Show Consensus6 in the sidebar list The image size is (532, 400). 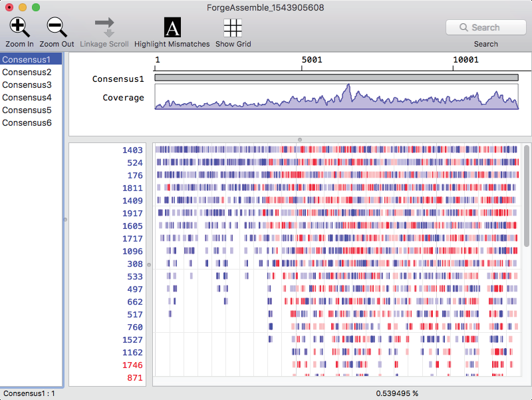tap(31, 122)
